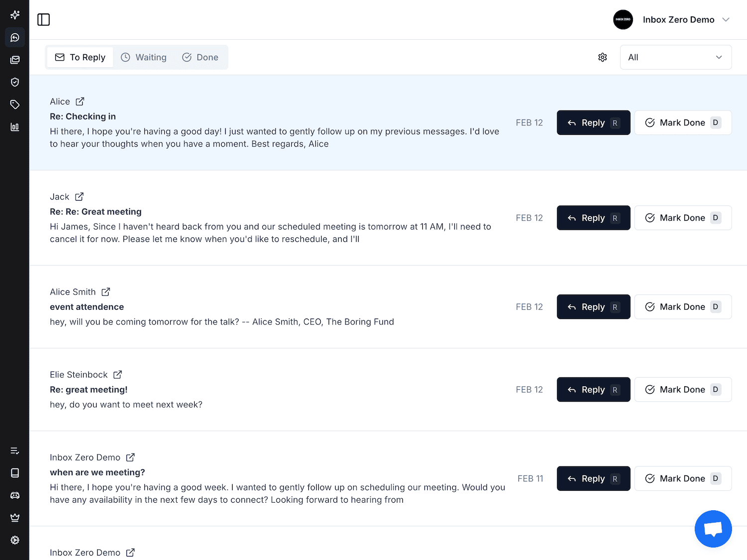Open the chat support bubble
747x560 pixels.
point(713,529)
